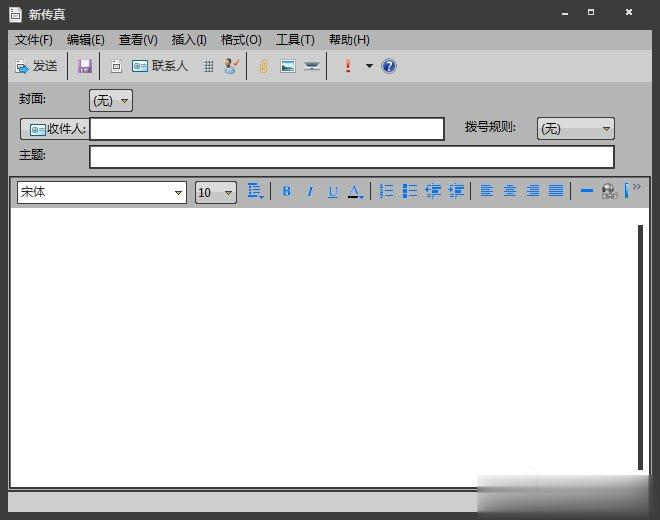
Task: Save the fax with the floppy disk icon
Action: (x=85, y=66)
